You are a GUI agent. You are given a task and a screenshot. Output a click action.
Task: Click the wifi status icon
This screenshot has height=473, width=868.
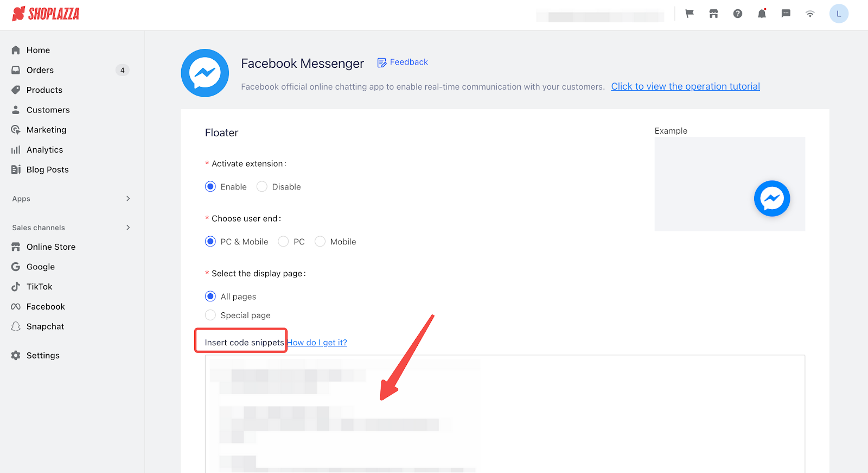coord(810,14)
